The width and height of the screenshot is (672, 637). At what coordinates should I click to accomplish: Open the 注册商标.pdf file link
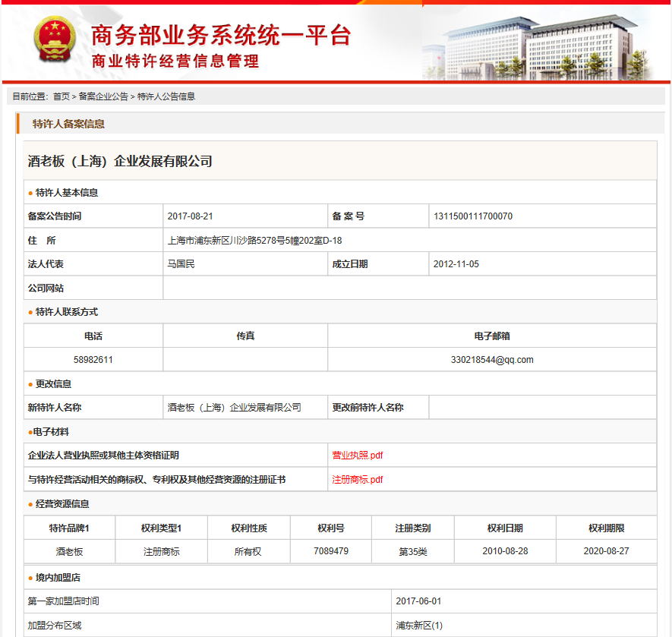coord(357,480)
